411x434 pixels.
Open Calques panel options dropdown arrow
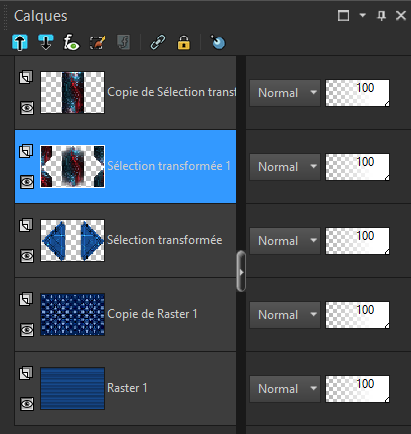tap(362, 15)
